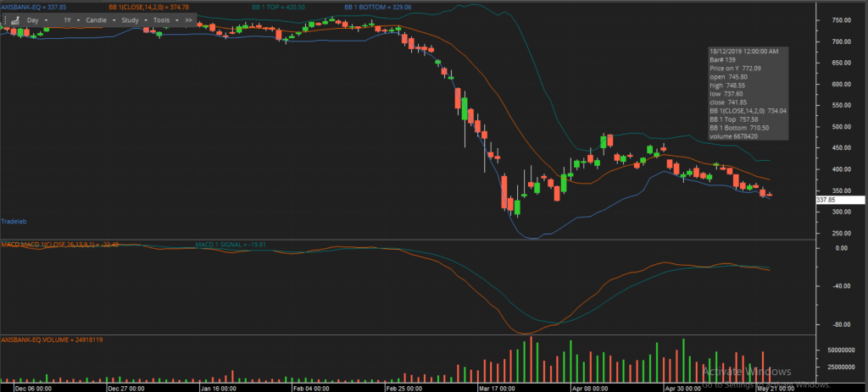Click the toolbar drag handle grip
The width and height of the screenshot is (868, 392).
pyautogui.click(x=4, y=20)
